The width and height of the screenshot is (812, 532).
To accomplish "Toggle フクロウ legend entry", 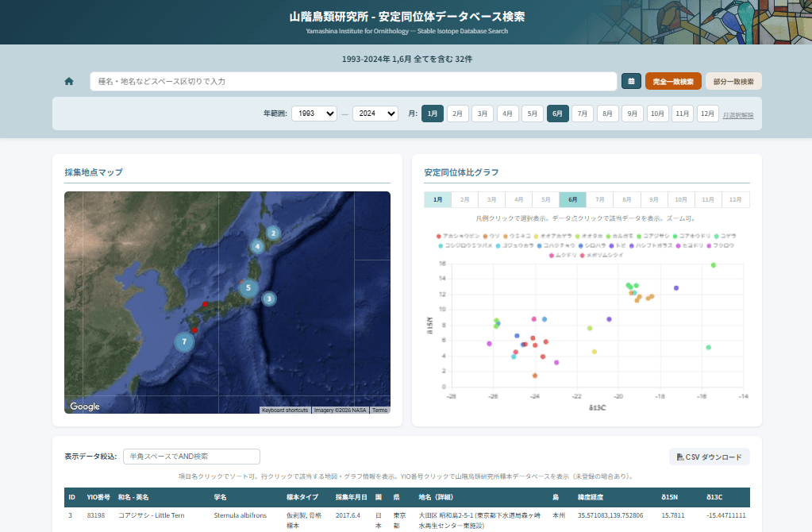I will pos(721,245).
